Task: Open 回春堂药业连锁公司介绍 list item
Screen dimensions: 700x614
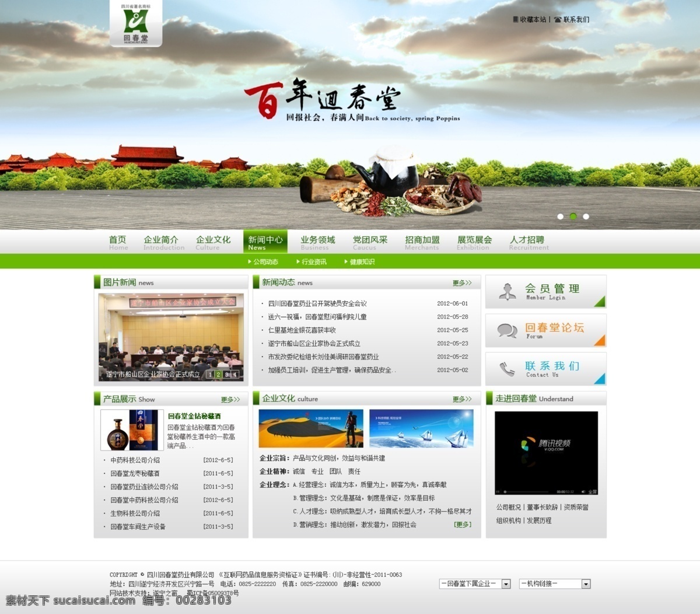Action: (x=144, y=487)
